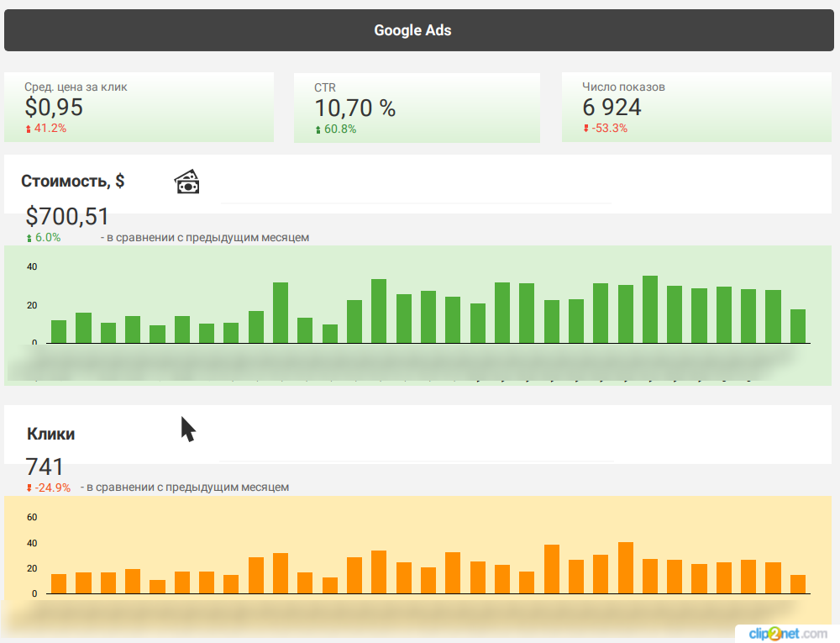Click the Клики section heading
This screenshot has width=840, height=643.
50,434
